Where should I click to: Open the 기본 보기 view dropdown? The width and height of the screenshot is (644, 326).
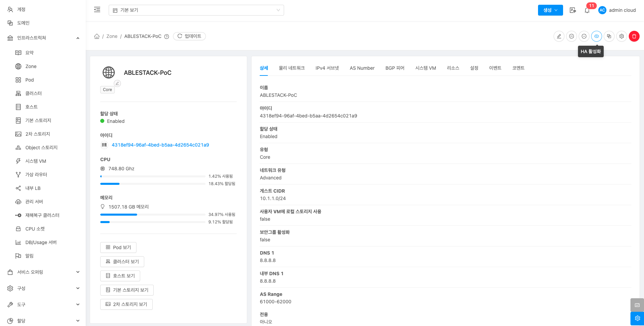196,10
